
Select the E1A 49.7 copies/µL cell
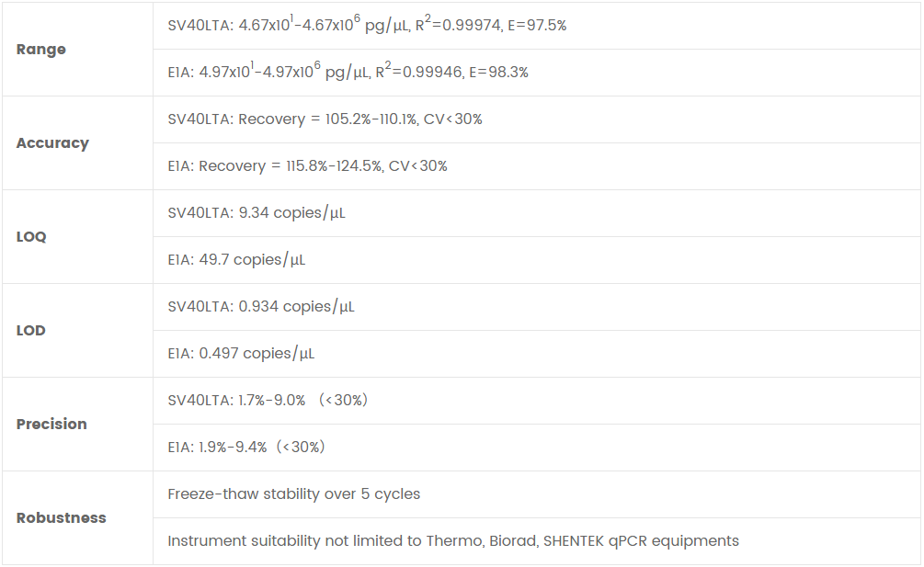[x=236, y=260]
